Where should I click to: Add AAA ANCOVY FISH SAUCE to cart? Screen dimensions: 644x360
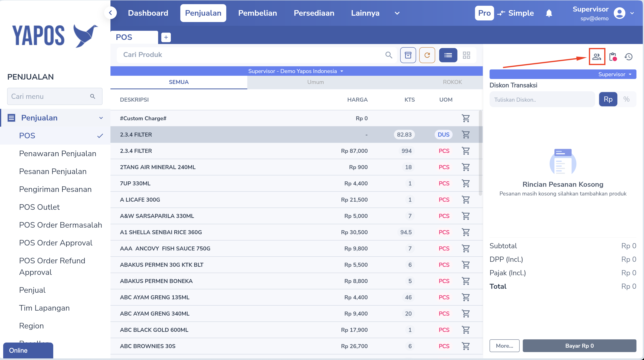pos(465,248)
